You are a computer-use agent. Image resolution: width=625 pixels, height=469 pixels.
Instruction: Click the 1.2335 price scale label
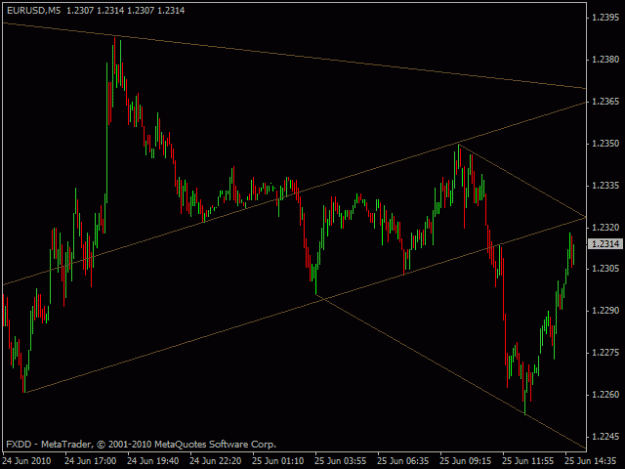point(605,186)
